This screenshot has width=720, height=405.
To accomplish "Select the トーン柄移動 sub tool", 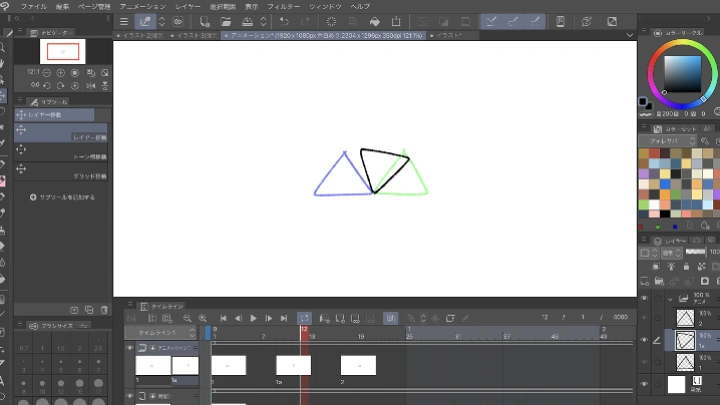I will pos(61,152).
